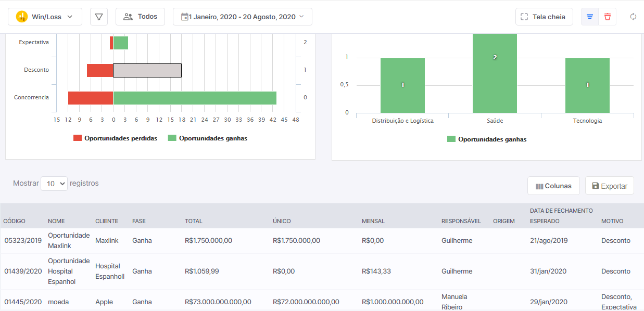Click the fullscreen brackets icon

[524, 17]
